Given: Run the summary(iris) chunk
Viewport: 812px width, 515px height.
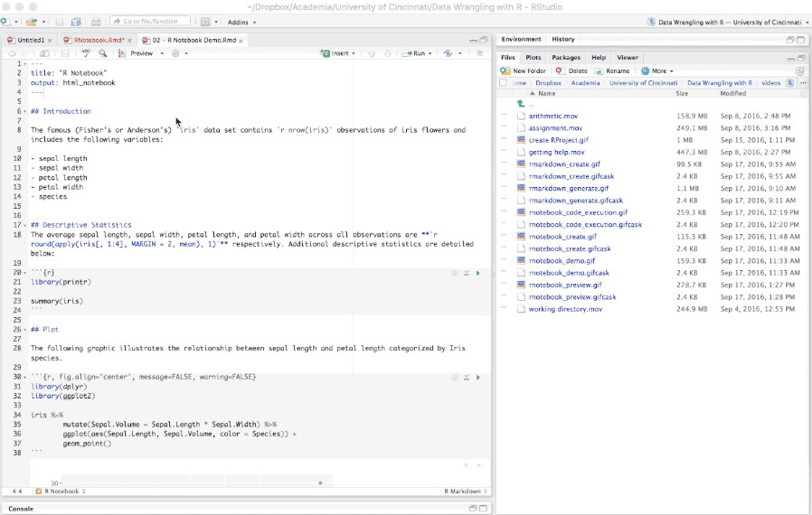Looking at the screenshot, I should [x=478, y=273].
